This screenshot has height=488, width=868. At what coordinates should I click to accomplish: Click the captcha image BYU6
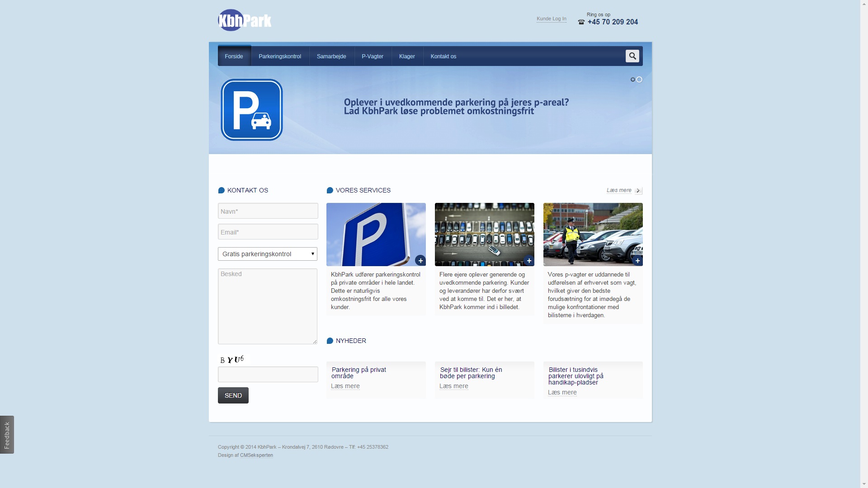[234, 360]
